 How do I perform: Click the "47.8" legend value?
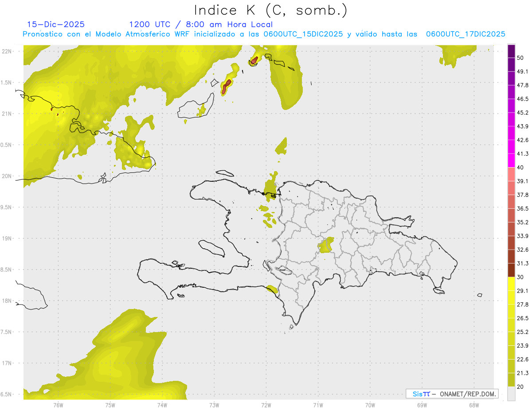(x=523, y=86)
